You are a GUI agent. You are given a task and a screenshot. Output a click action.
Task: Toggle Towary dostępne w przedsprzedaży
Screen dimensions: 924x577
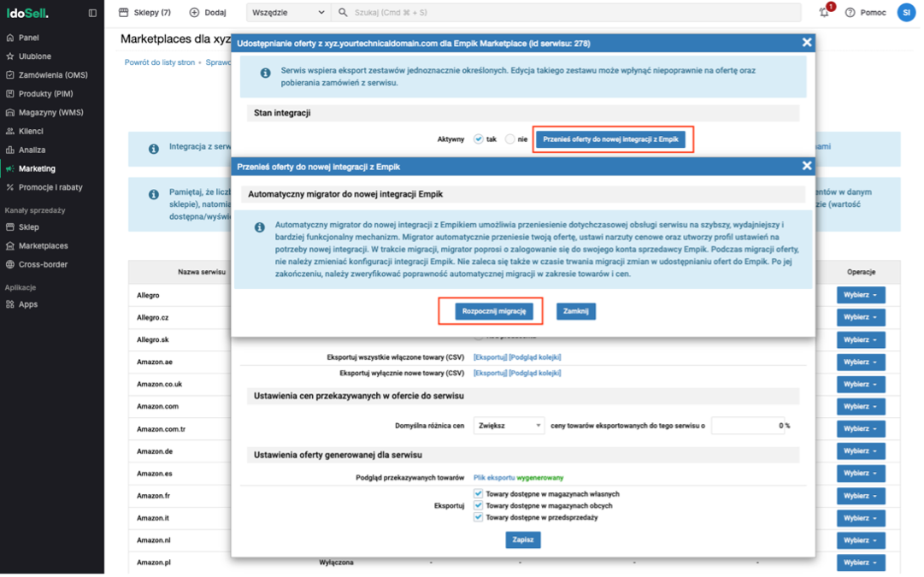pyautogui.click(x=478, y=517)
